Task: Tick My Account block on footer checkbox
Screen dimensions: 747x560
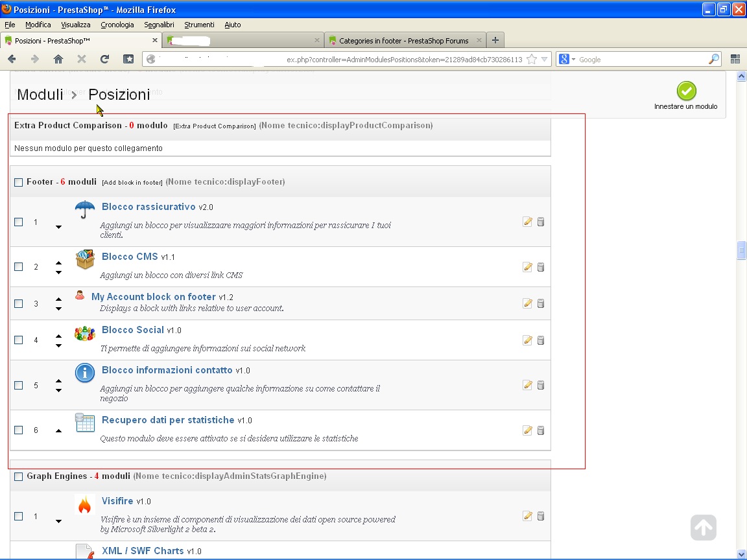Action: point(19,303)
